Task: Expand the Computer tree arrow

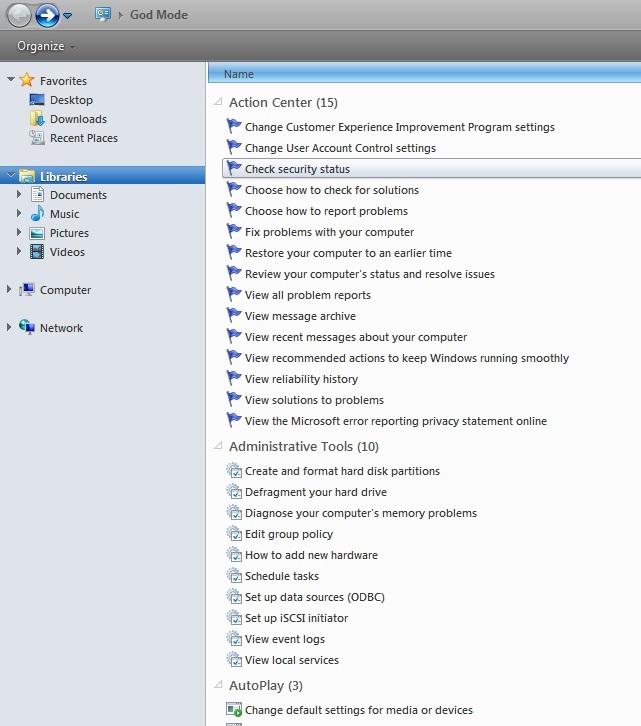Action: pyautogui.click(x=9, y=289)
